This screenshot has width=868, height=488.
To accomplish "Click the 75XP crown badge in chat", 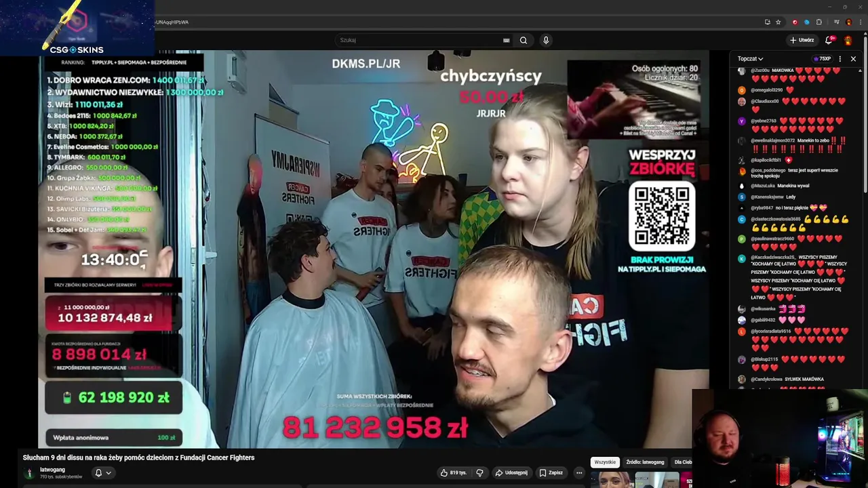I will [822, 59].
